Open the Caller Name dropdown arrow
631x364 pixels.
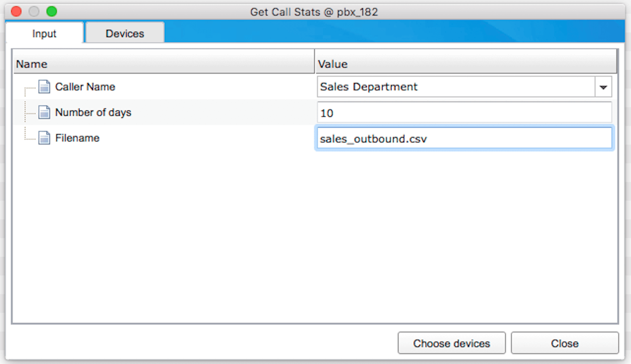pos(603,87)
